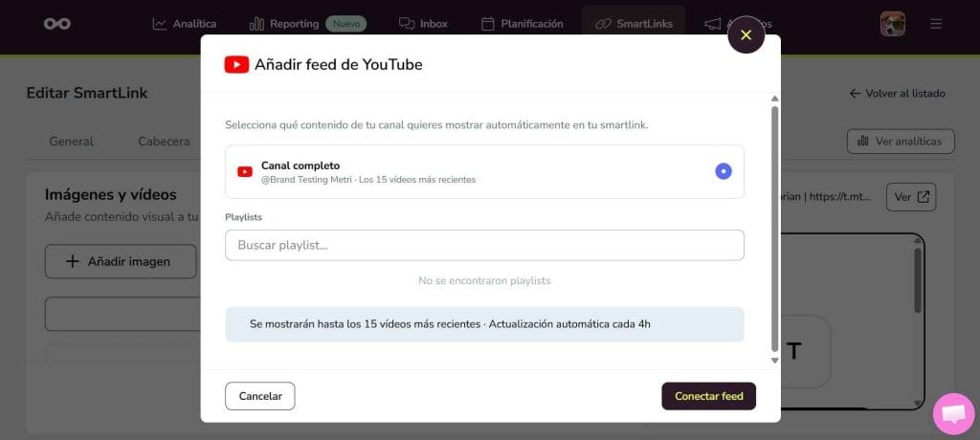Click the Conectar feed button
The height and width of the screenshot is (440, 980).
[x=709, y=396]
